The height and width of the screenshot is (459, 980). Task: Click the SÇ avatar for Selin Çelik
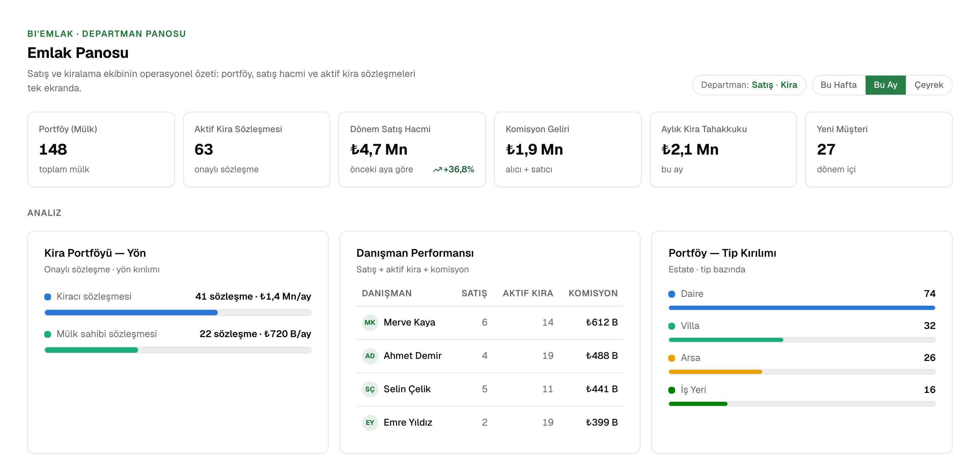point(370,389)
